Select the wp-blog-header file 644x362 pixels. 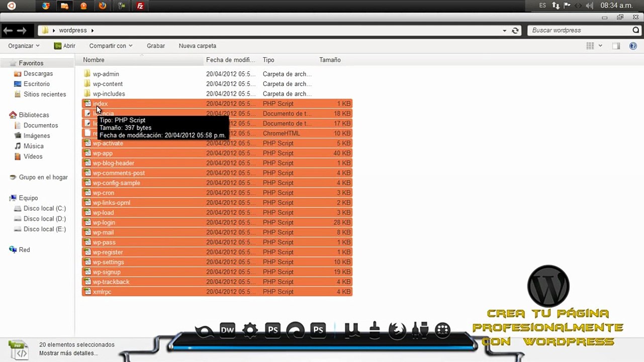[217, 163]
